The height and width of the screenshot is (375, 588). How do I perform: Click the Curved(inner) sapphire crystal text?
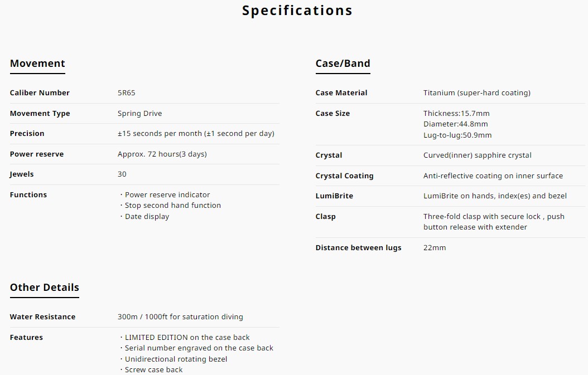click(478, 155)
